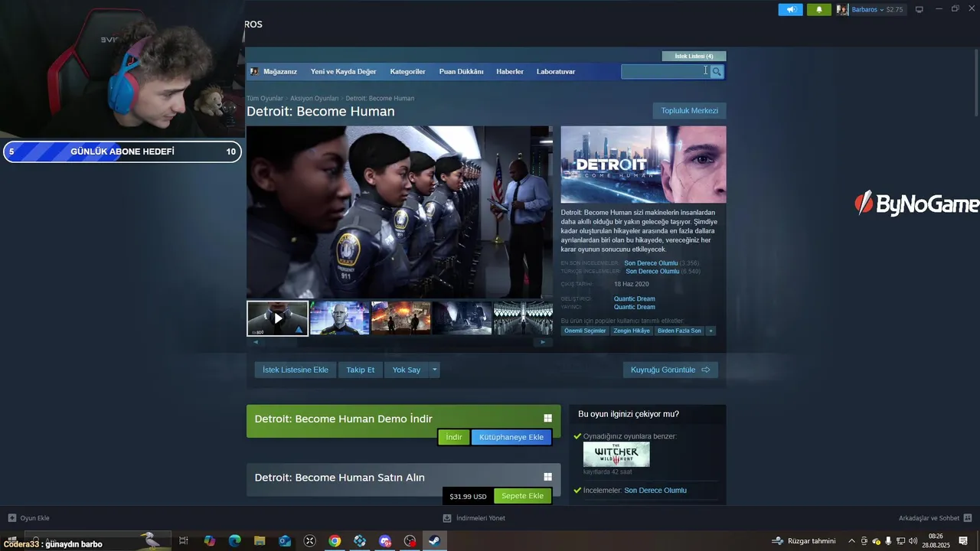This screenshot has height=551, width=980.
Task: Select the Zengin Hikâye tag
Action: tap(631, 331)
